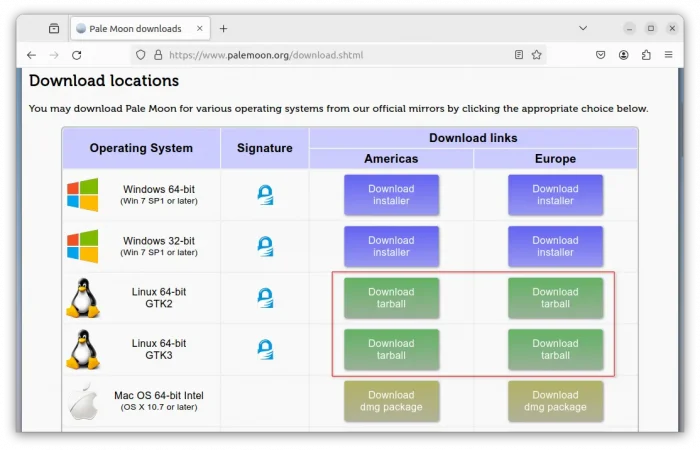This screenshot has height=450, width=700.
Task: Open the Extensions puzzle icon
Action: (x=646, y=55)
